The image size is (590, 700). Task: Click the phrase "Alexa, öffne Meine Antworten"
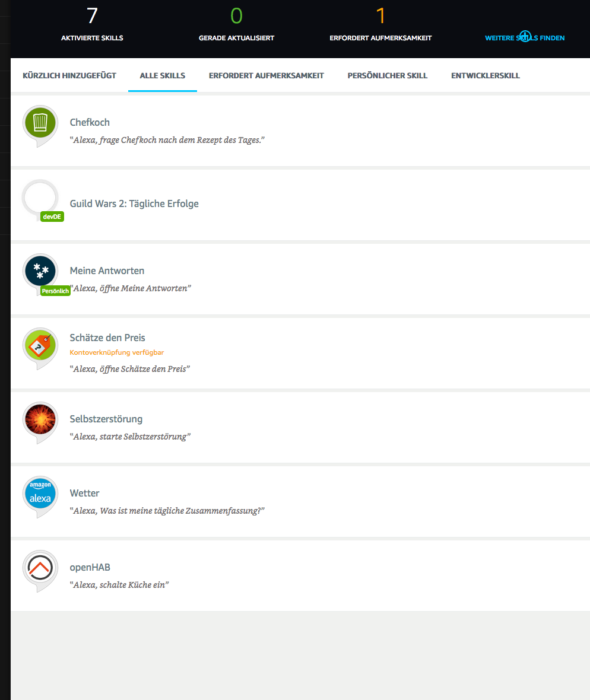coord(131,288)
